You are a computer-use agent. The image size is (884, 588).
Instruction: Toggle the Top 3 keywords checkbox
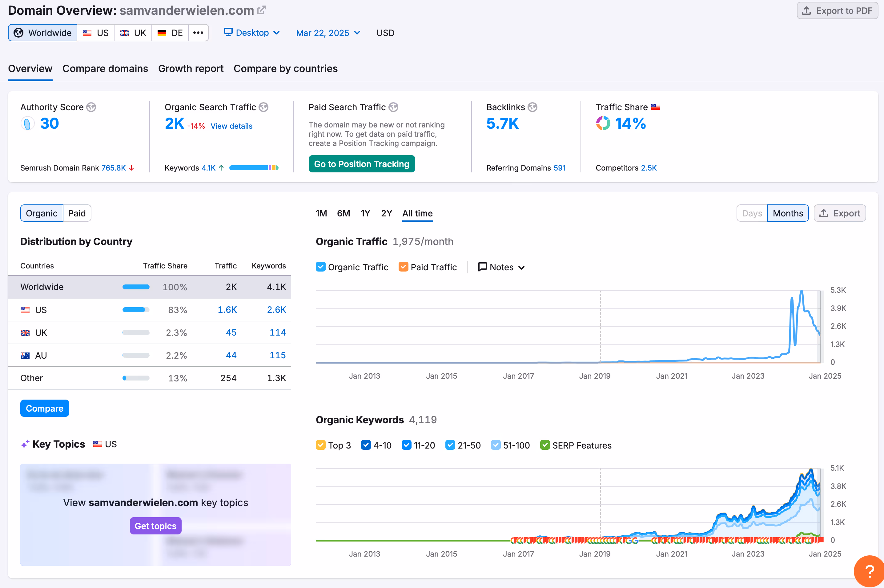(320, 445)
